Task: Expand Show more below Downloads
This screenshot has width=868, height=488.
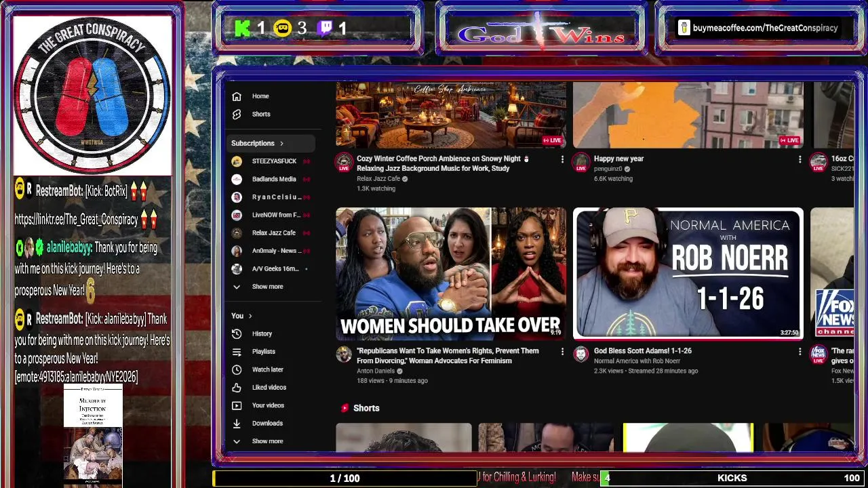Action: pos(267,441)
